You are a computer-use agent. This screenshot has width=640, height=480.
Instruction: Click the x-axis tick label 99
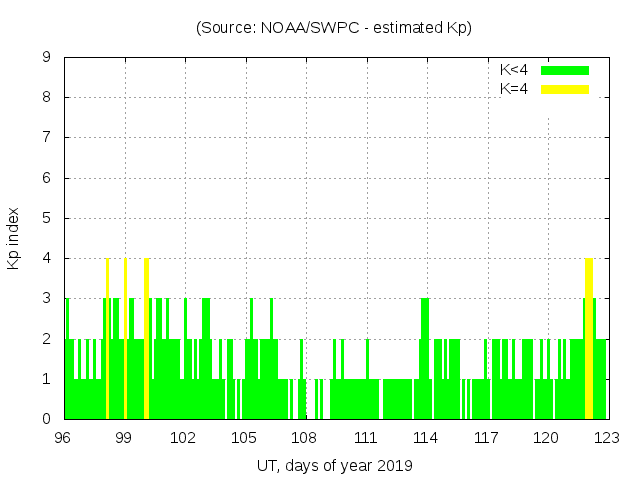(124, 437)
